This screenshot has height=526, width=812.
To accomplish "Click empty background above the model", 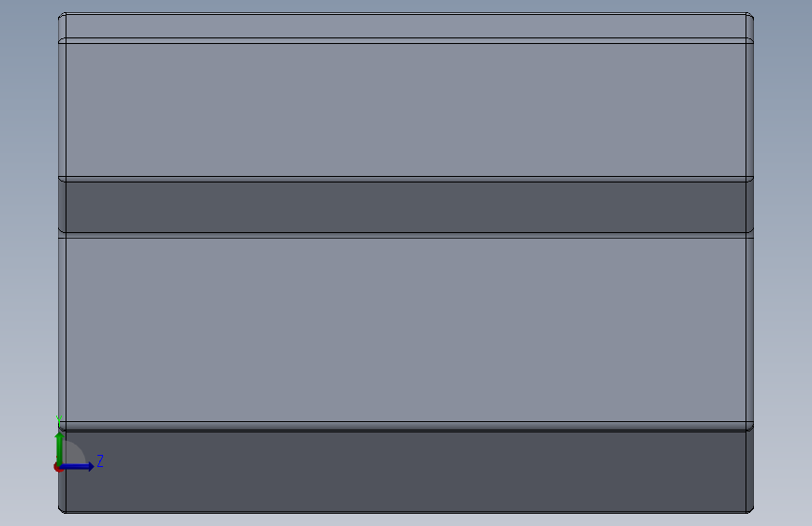I will (x=406, y=6).
